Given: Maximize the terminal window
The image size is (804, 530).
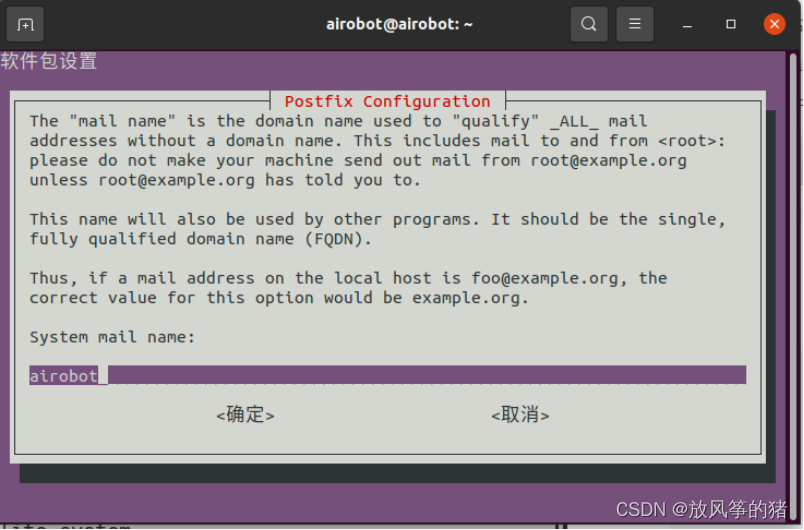Looking at the screenshot, I should click(731, 24).
